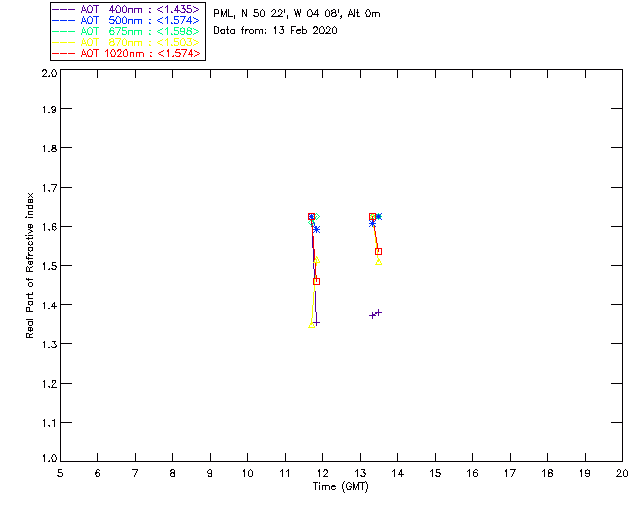Click the x-axis tick label 11

(285, 473)
